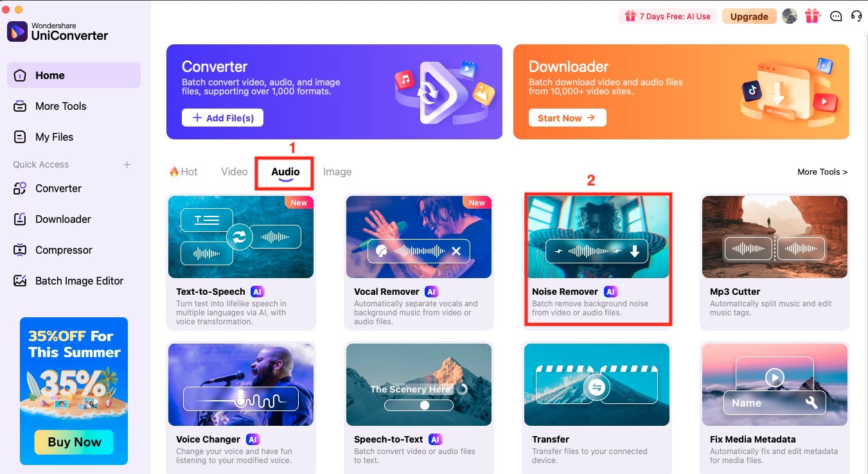Image resolution: width=868 pixels, height=474 pixels.
Task: Open the Voice Changer tool thumbnail
Action: (x=241, y=385)
